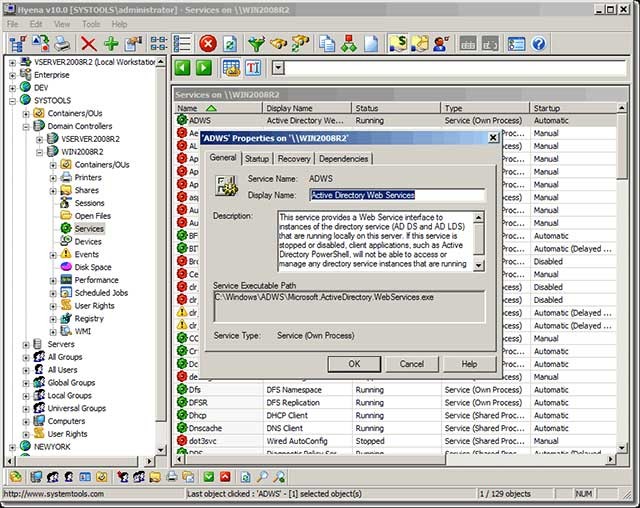Expand the Scheduled Jobs node
The height and width of the screenshot is (508, 640).
pos(53,294)
